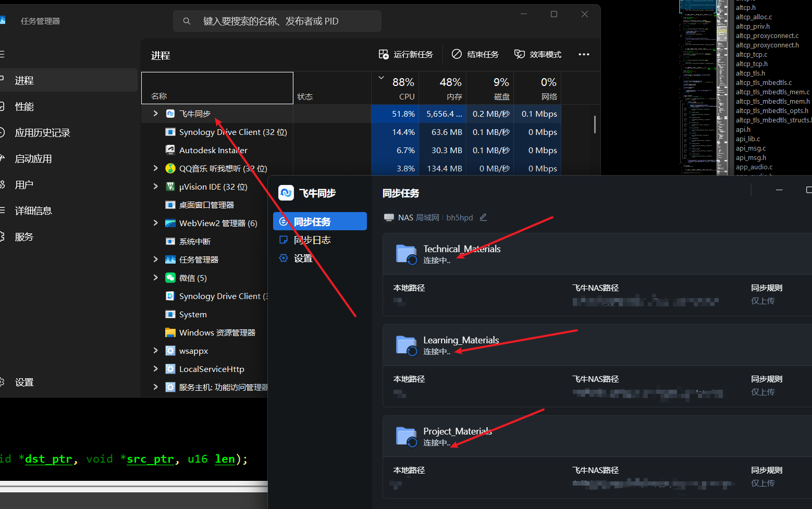Viewport: 812px width, 509px height.
Task: Click the file altcp_alloc.c in the list
Action: [754, 17]
